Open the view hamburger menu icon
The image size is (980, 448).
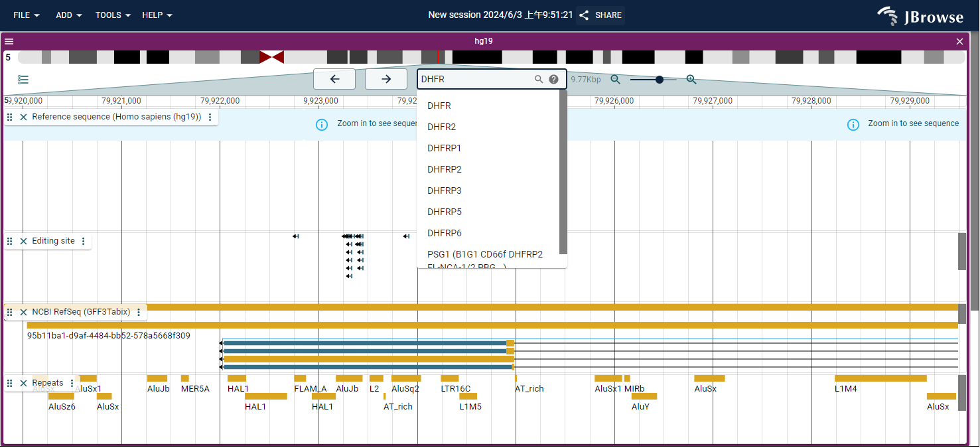[x=9, y=41]
